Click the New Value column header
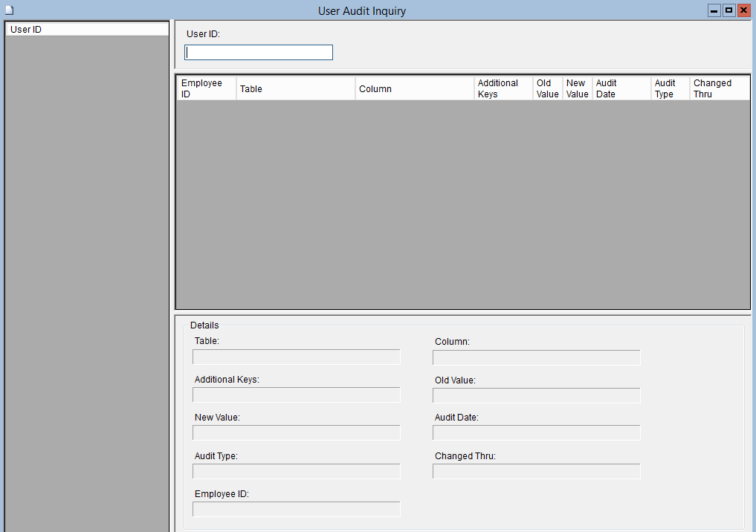The height and width of the screenshot is (532, 756). coord(577,88)
